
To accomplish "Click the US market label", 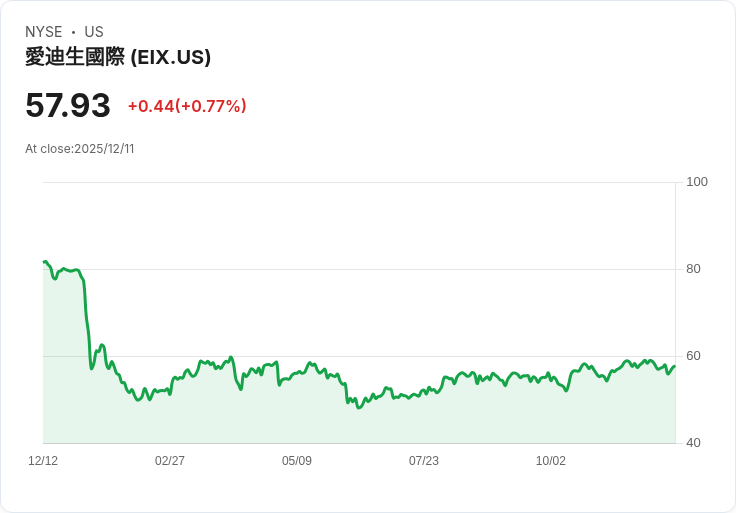I will coord(94,32).
